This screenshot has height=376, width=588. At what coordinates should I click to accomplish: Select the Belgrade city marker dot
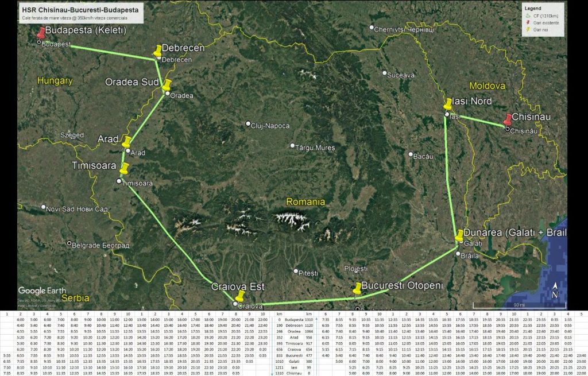(x=69, y=243)
